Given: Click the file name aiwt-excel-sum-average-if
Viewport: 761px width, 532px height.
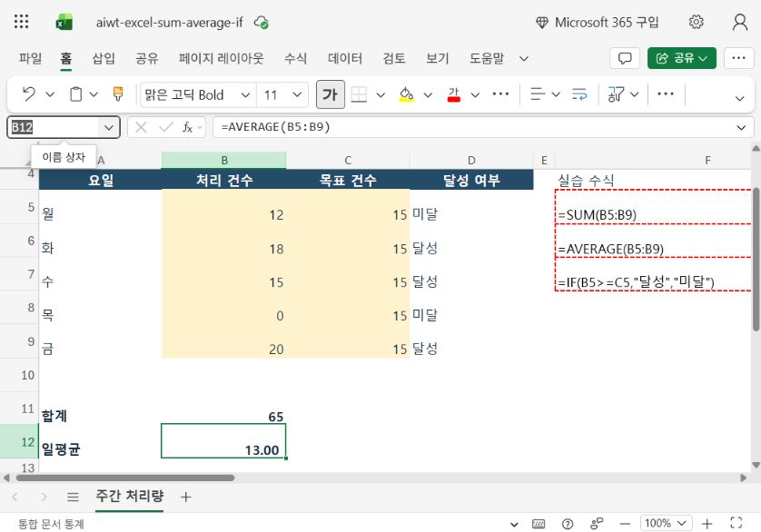Looking at the screenshot, I should (x=170, y=23).
